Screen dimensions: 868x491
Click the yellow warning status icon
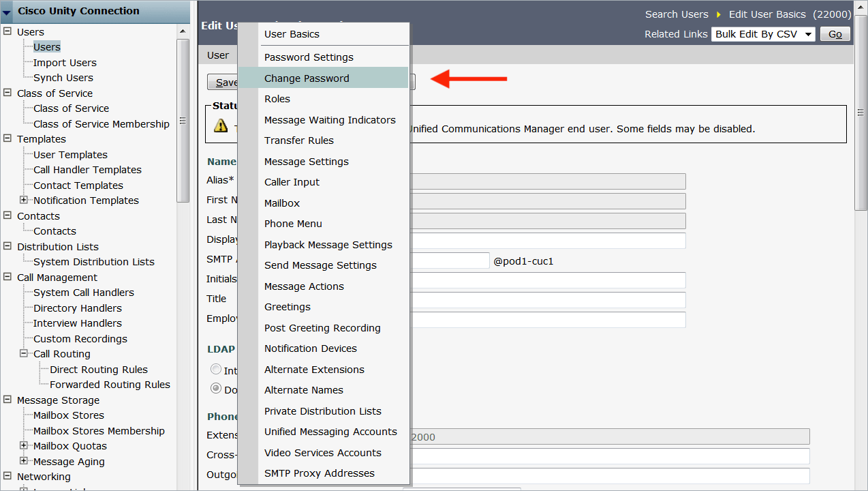pos(221,125)
